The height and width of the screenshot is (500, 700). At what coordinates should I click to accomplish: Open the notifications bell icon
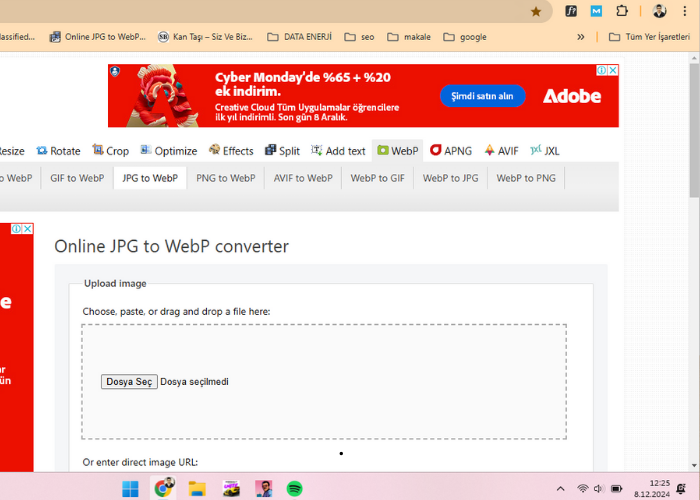pyautogui.click(x=681, y=489)
